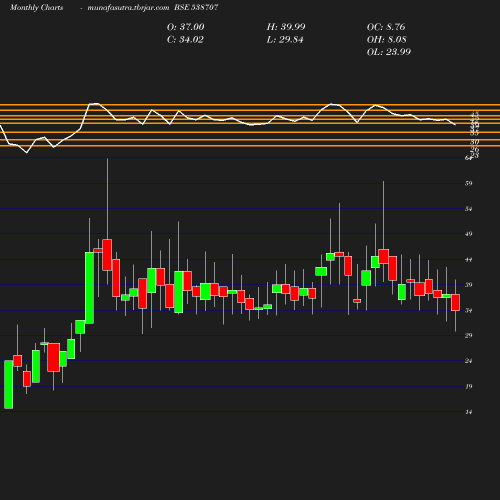500x500 pixels.
Task: Click the close value "C: 34.02"
Action: tap(185, 40)
